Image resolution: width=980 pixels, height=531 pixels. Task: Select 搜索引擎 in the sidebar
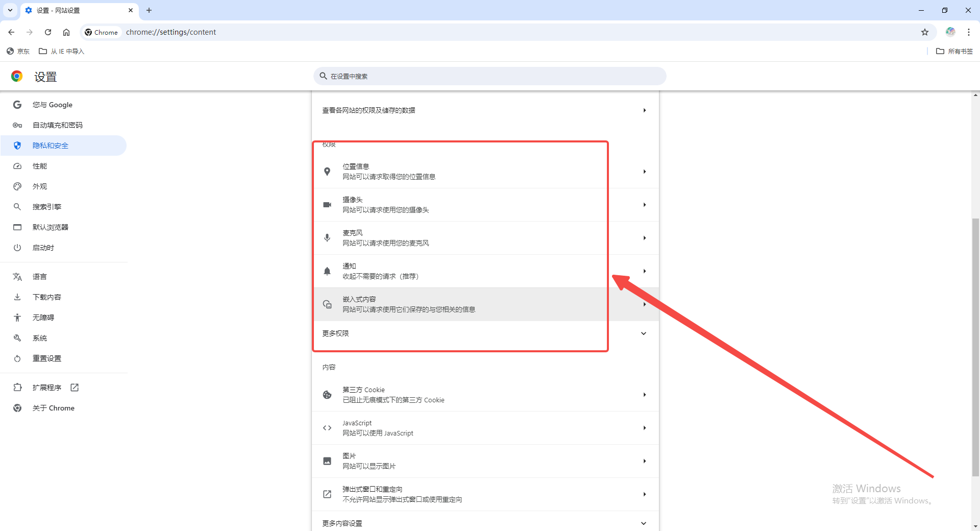click(64, 207)
